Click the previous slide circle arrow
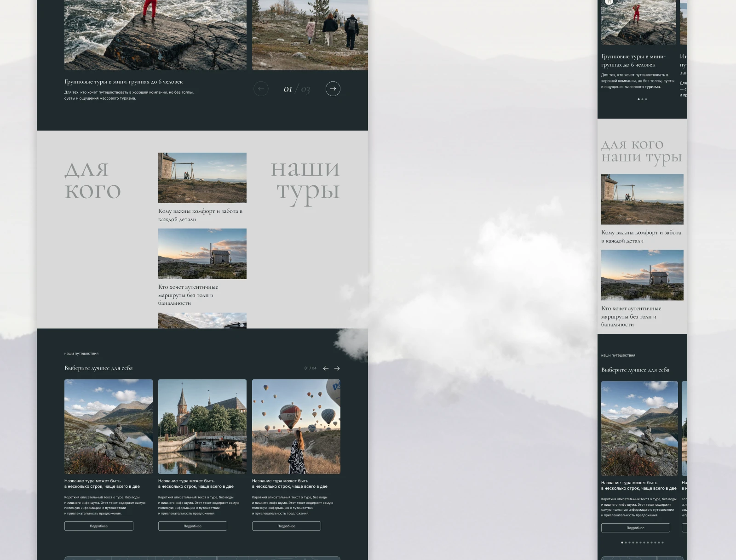The image size is (736, 560). pos(261,89)
